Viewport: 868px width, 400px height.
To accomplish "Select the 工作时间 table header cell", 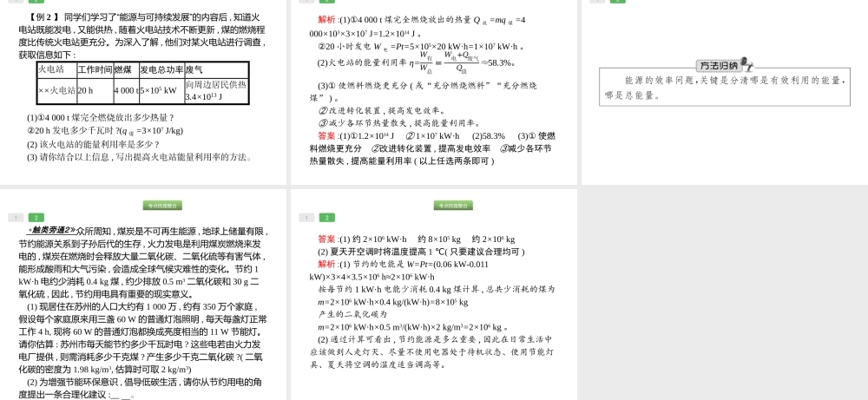I will pyautogui.click(x=95, y=69).
